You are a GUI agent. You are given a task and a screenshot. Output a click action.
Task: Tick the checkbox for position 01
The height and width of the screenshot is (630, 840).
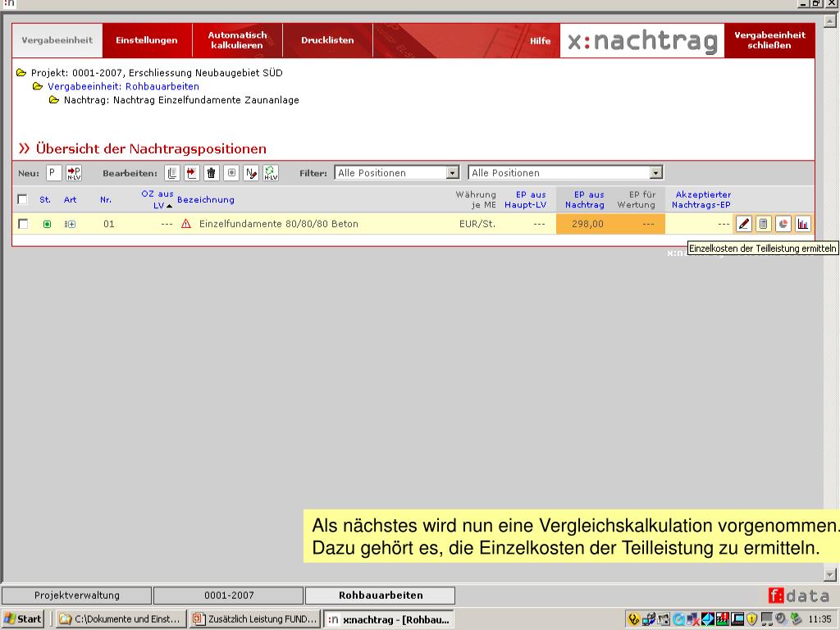23,224
